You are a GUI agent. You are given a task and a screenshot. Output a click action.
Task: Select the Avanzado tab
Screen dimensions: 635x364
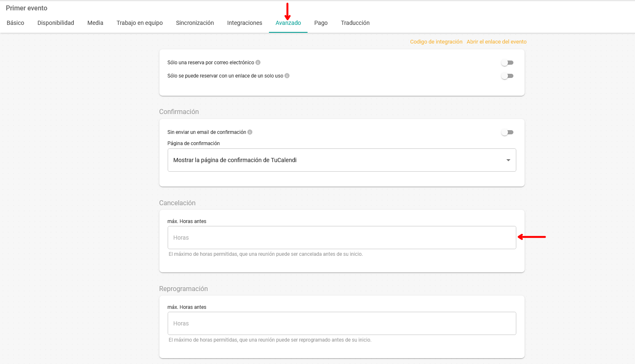click(288, 23)
